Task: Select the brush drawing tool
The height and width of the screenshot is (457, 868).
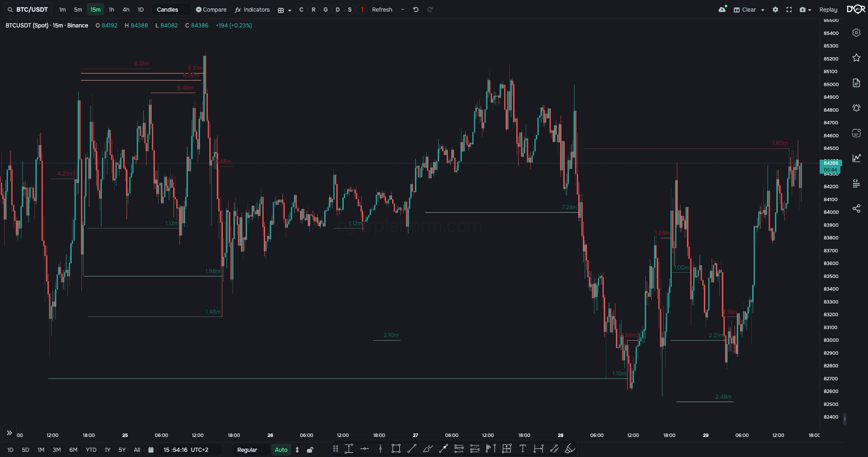Action: (427, 449)
